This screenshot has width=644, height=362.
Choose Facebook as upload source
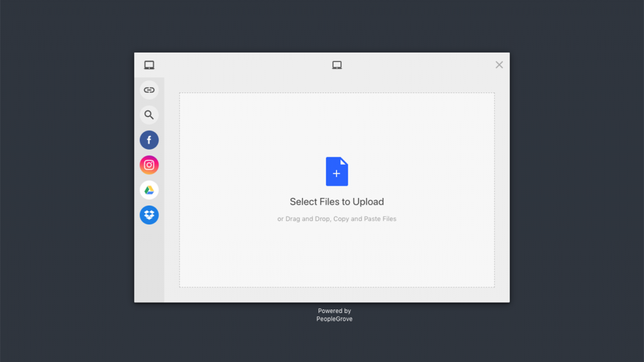(149, 140)
